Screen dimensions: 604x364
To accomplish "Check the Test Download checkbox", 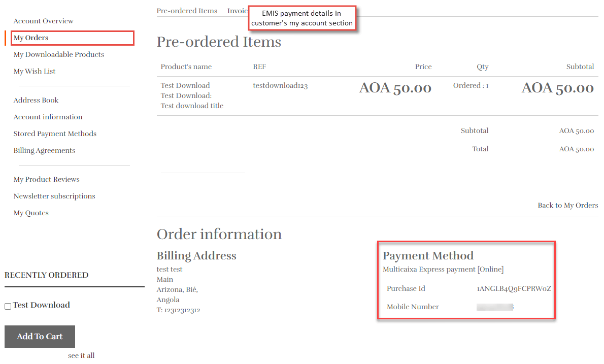I will tap(8, 306).
